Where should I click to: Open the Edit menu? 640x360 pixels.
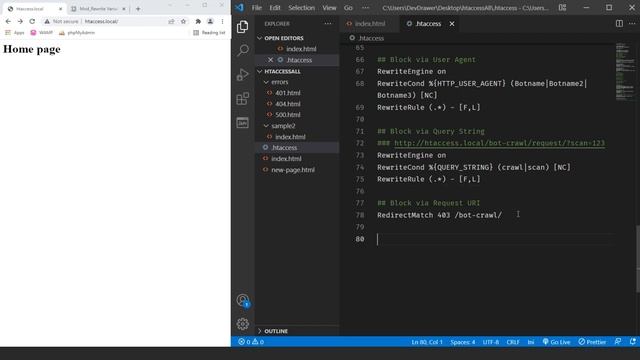coord(275,8)
